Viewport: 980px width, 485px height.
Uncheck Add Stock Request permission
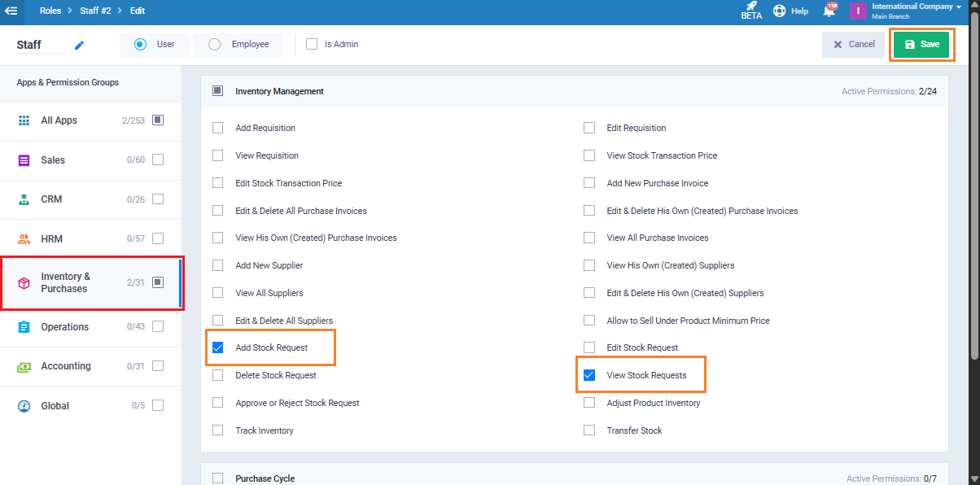coord(218,348)
